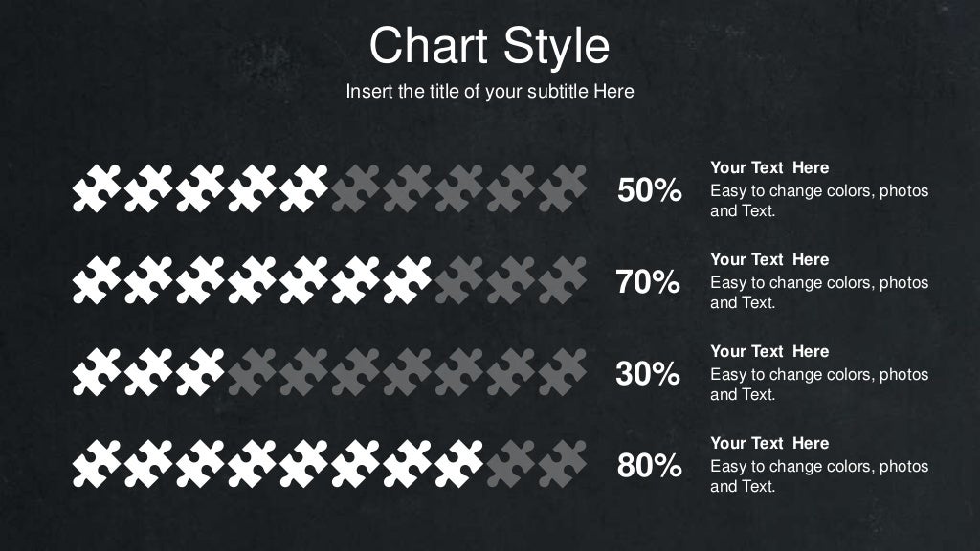
Task: Click the 50% percentage label
Action: tap(650, 190)
